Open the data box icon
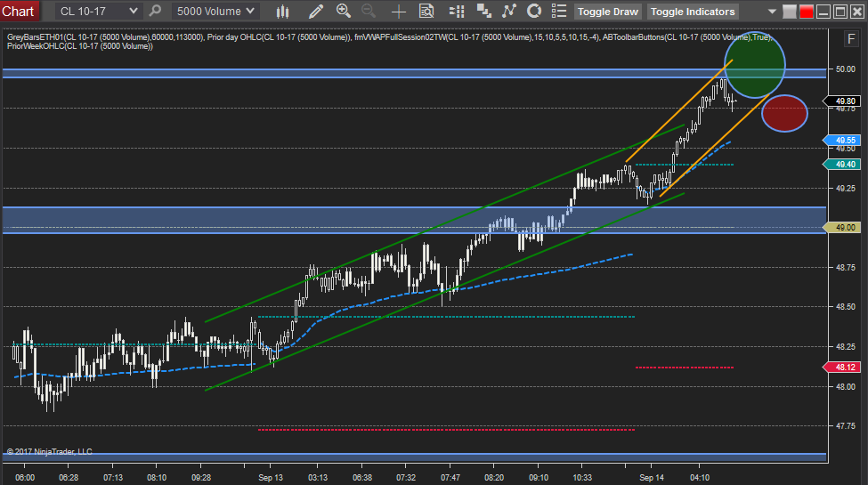Image resolution: width=868 pixels, height=485 pixels. tap(426, 11)
